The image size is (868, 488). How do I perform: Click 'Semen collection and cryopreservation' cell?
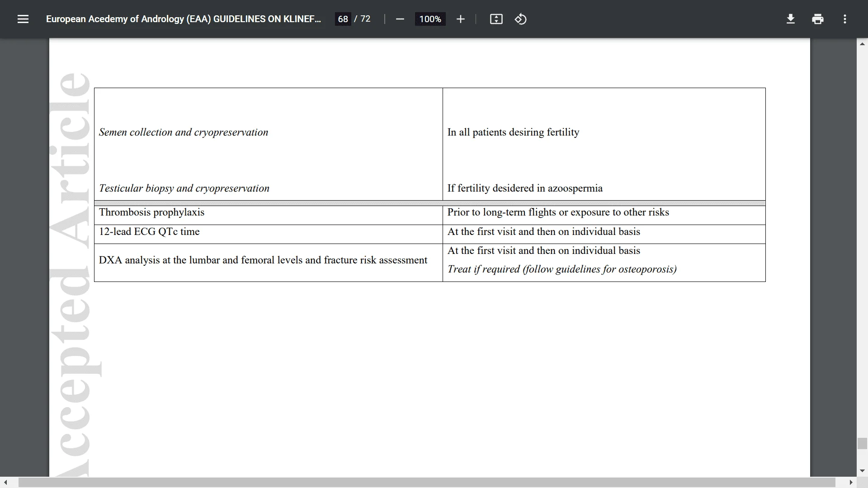coord(184,132)
